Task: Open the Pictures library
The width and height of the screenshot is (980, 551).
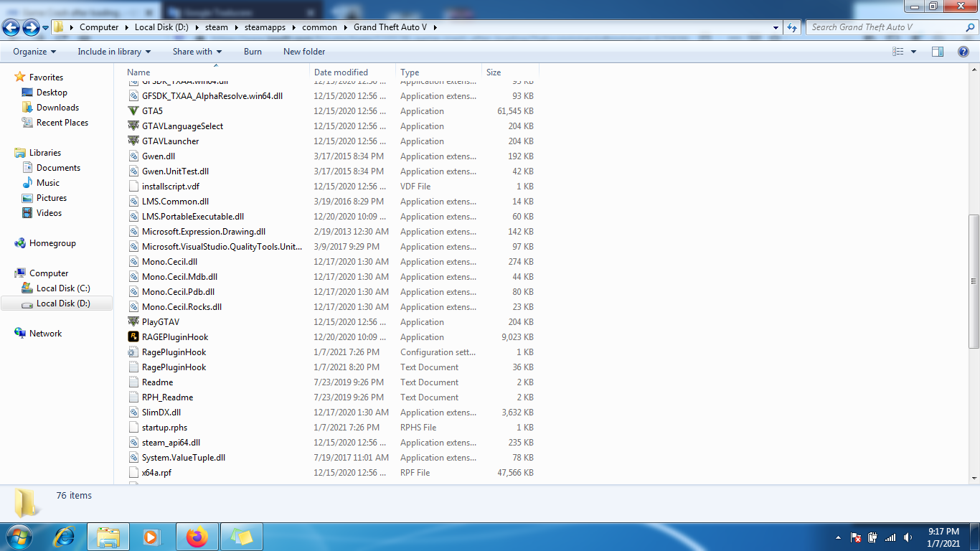Action: pos(52,198)
